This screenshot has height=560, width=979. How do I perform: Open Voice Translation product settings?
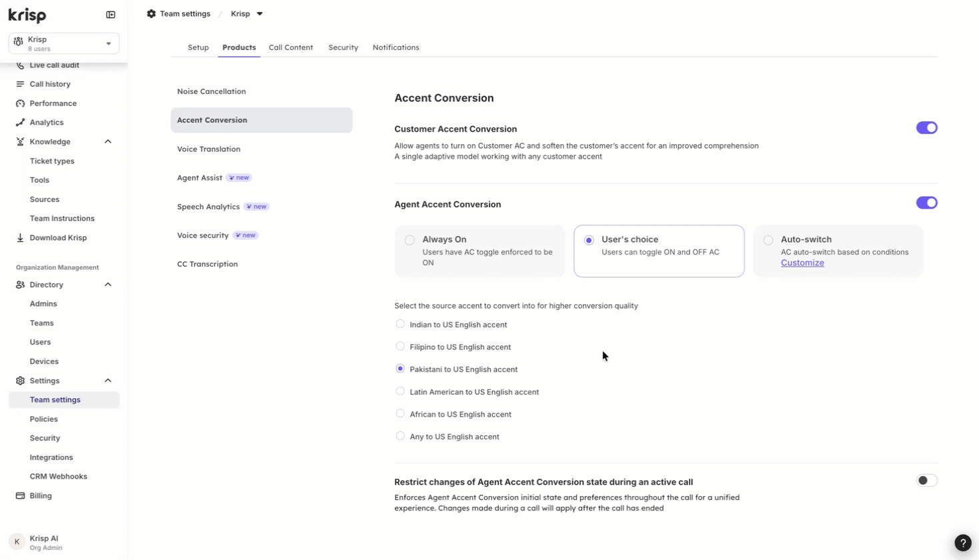coord(261,149)
